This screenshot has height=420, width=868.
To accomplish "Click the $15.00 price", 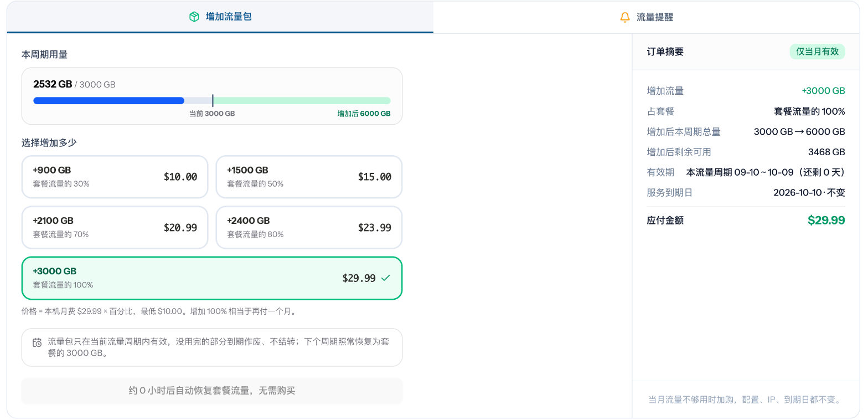I will tap(375, 177).
